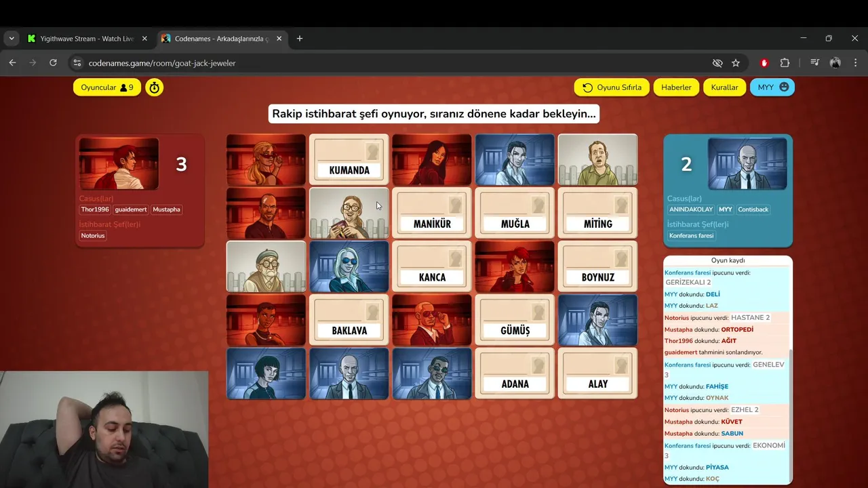
Task: Click the third-party cookies eye icon
Action: (717, 63)
